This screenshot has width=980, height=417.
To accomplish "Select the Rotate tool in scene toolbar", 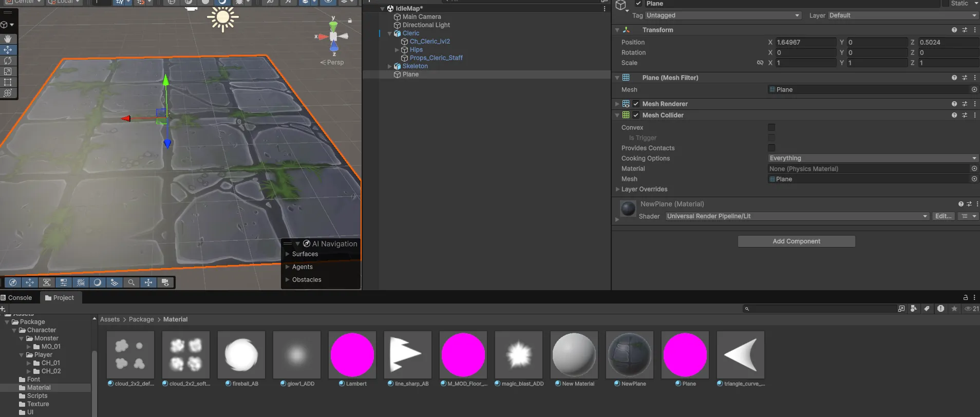I will click(x=8, y=61).
